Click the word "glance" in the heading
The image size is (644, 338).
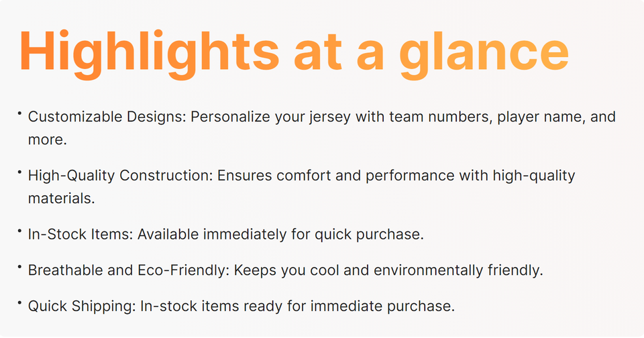[483, 54]
